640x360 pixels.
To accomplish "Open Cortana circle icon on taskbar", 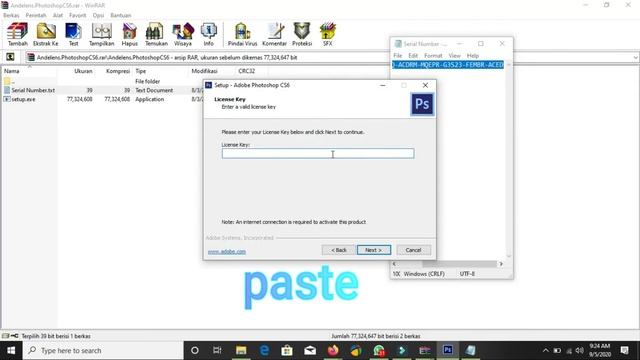I will point(195,350).
